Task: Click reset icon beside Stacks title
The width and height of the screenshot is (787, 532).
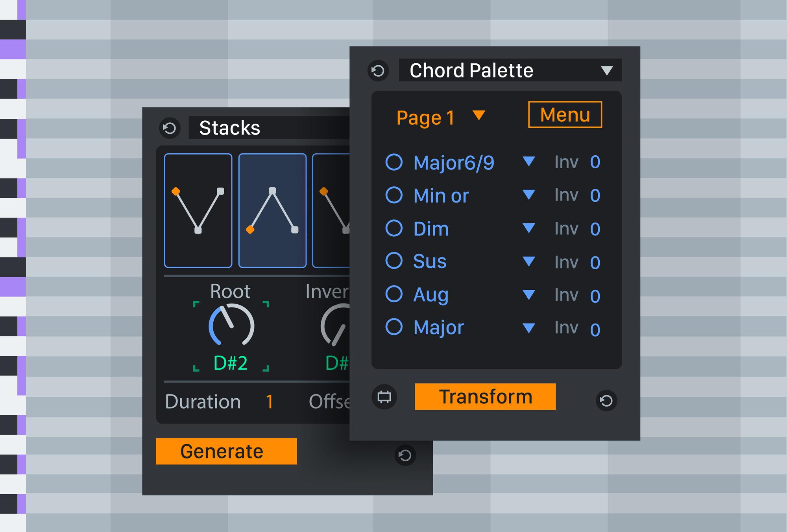Action: (x=170, y=128)
